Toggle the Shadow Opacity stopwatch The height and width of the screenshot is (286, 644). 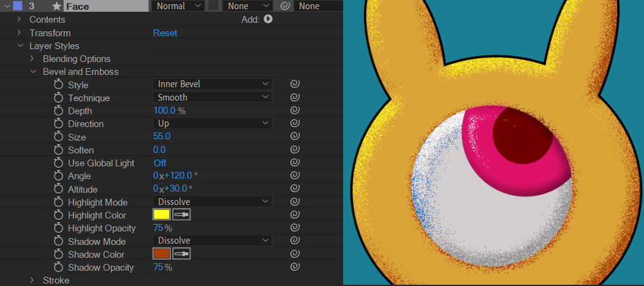point(59,268)
